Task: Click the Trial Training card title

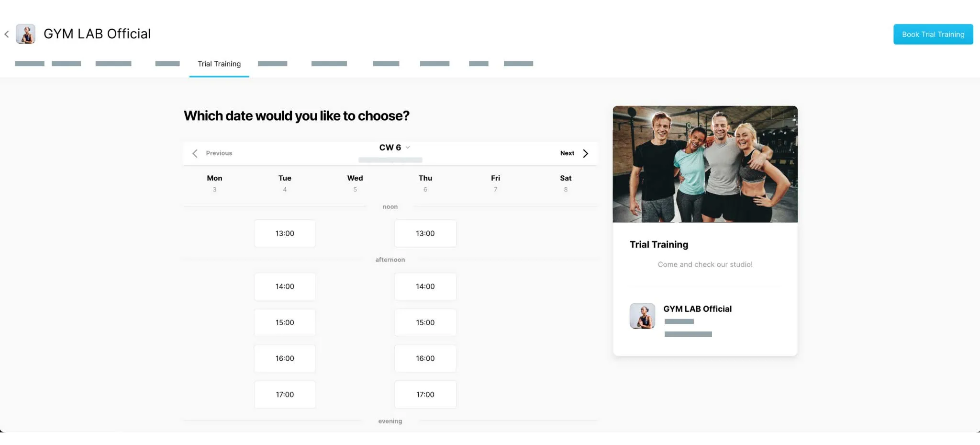Action: [x=659, y=245]
